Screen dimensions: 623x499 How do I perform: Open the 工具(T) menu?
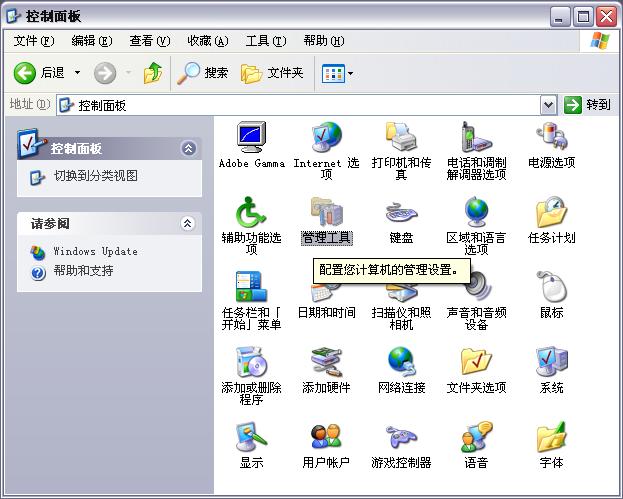(265, 41)
